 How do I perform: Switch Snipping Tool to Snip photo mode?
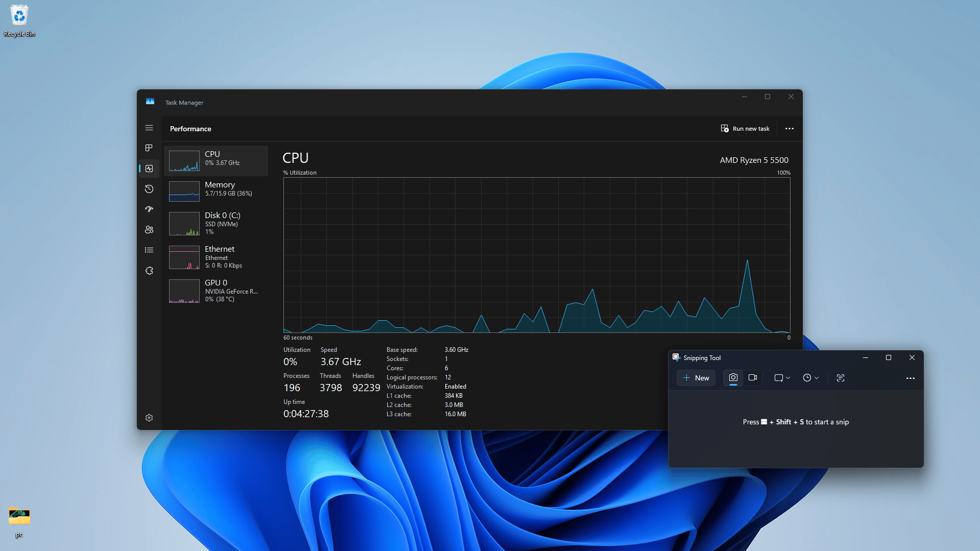click(x=733, y=378)
